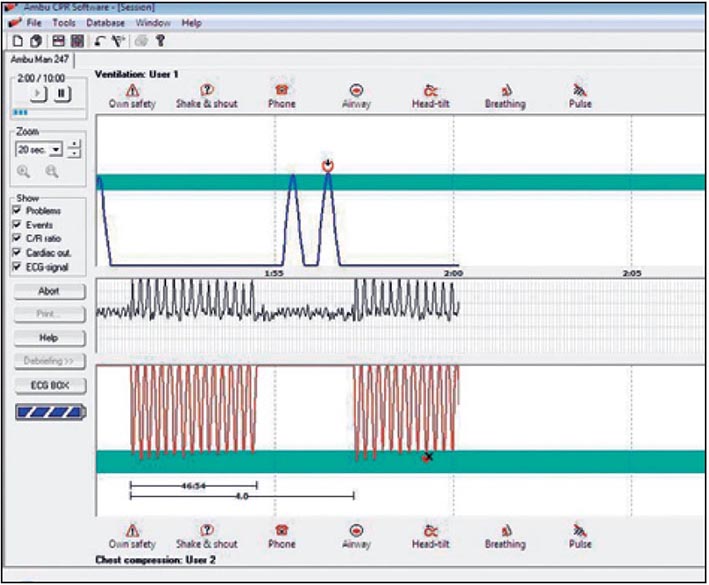
Task: Click the 1:55 time label
Action: pos(274,273)
